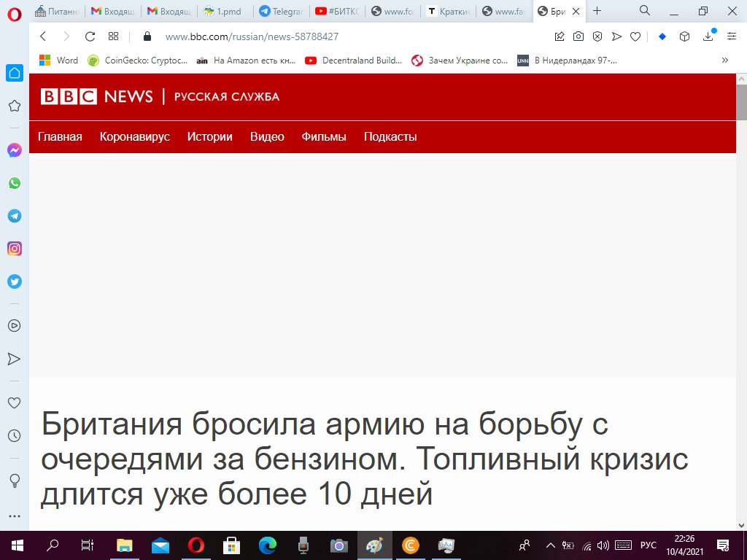
Task: Open ad blocker shield settings
Action: [x=597, y=36]
